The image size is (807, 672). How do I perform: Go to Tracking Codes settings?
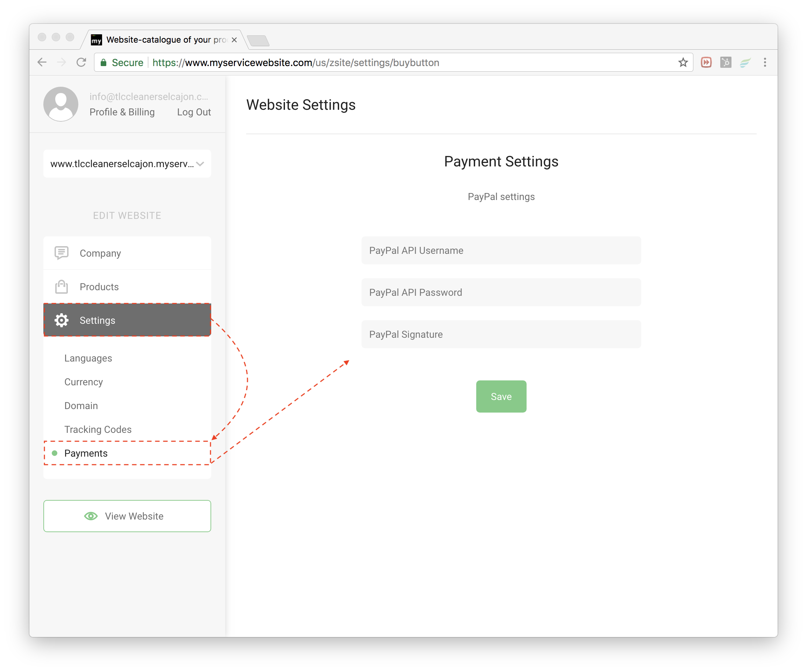pos(98,430)
